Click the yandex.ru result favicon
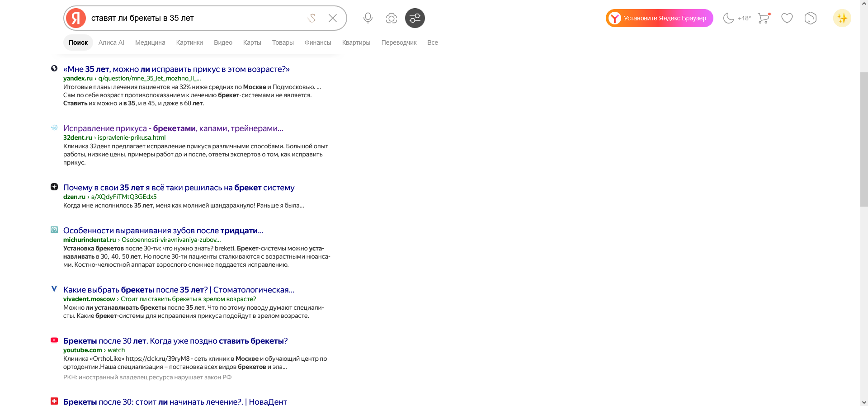The height and width of the screenshot is (406, 868). 54,68
